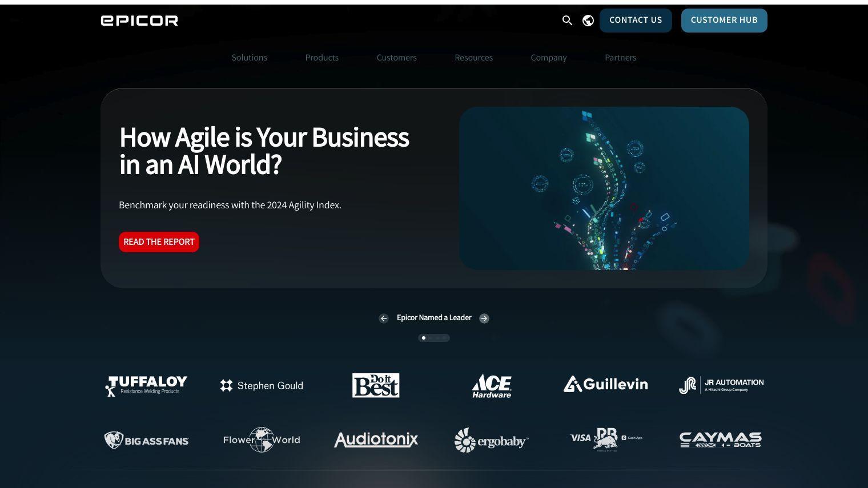Open the globe language selector

click(588, 21)
